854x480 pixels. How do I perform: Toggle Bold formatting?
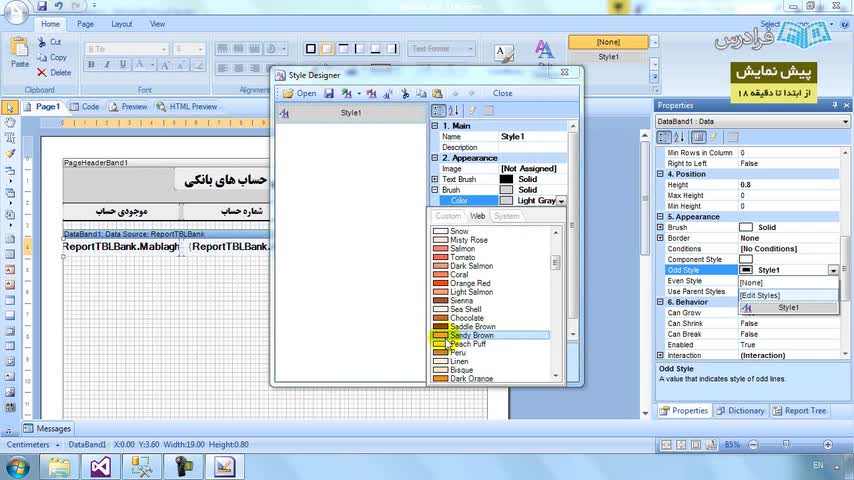91,65
